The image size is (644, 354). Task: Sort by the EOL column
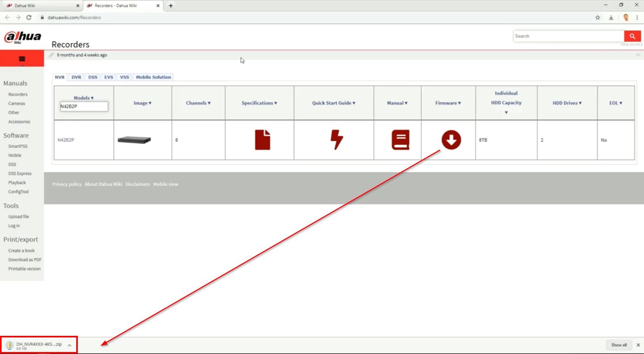(616, 103)
